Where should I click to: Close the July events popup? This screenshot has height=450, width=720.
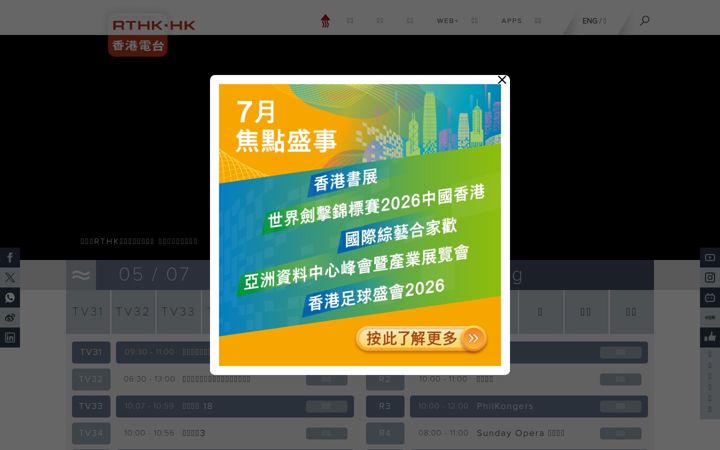502,80
